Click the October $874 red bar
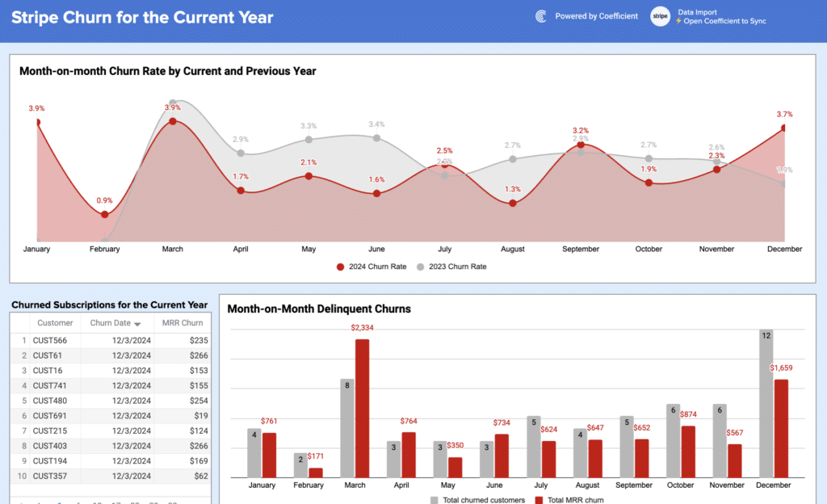The height and width of the screenshot is (504, 827). (x=688, y=451)
